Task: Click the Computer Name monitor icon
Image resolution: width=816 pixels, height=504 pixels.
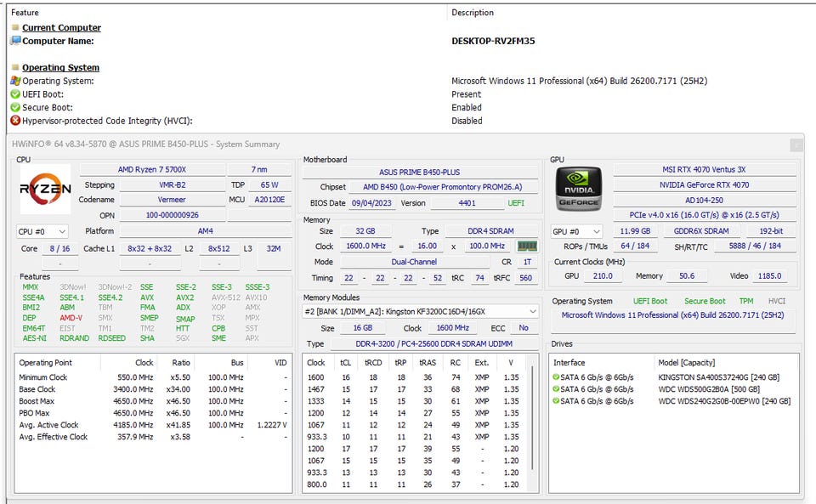Action: coord(15,41)
